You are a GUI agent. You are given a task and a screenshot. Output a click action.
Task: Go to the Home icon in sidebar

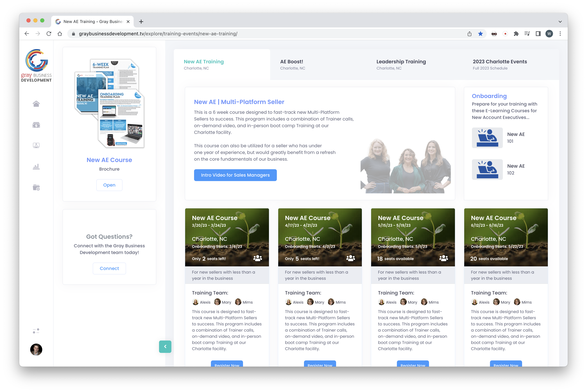(36, 104)
